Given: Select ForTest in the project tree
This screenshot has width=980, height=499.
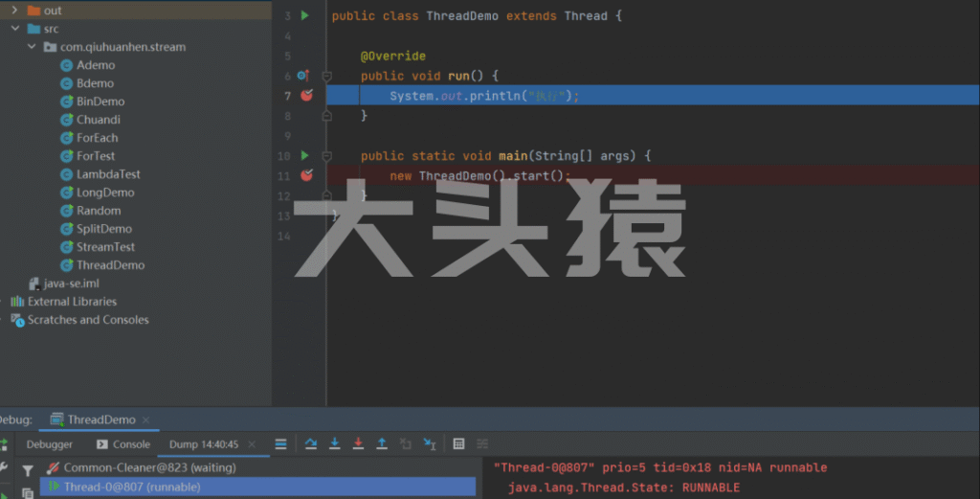Looking at the screenshot, I should click(x=96, y=156).
